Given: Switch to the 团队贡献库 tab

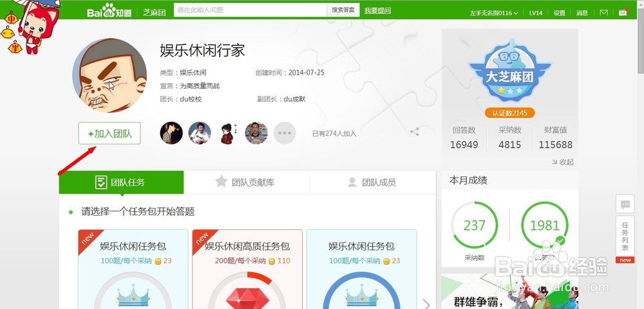Looking at the screenshot, I should [247, 182].
